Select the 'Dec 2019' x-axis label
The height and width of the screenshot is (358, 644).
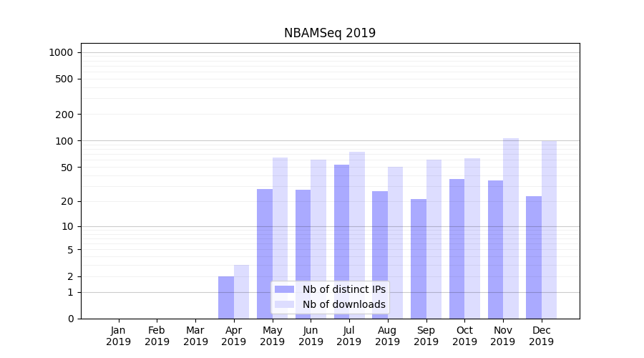542,336
